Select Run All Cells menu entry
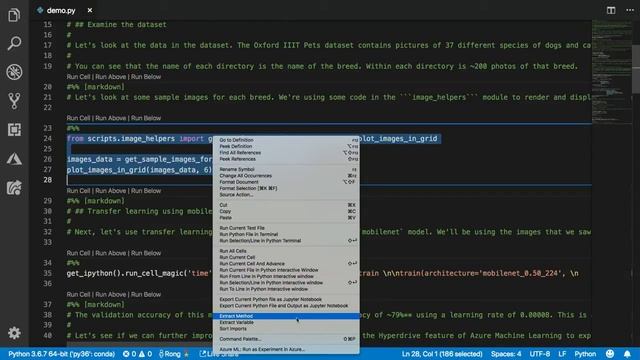 pyautogui.click(x=286, y=251)
